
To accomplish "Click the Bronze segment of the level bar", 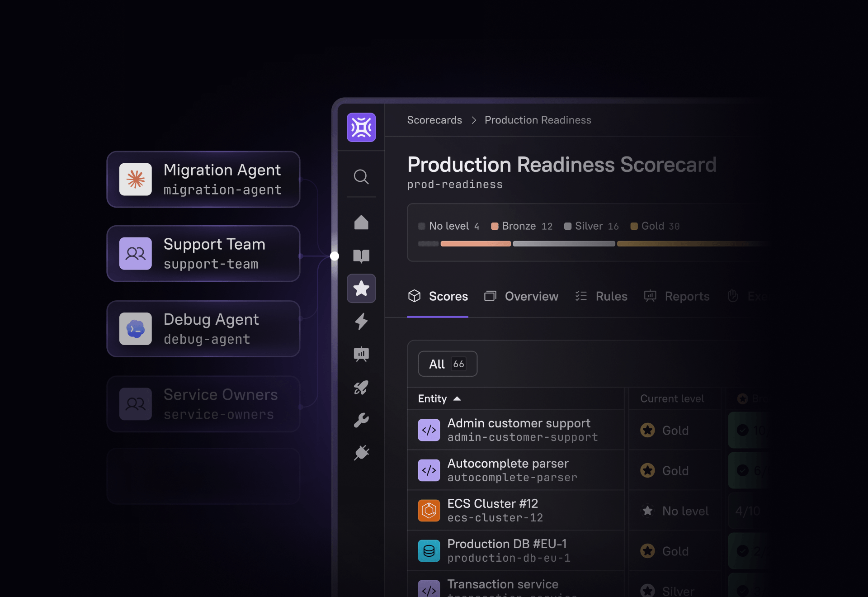I will [476, 244].
